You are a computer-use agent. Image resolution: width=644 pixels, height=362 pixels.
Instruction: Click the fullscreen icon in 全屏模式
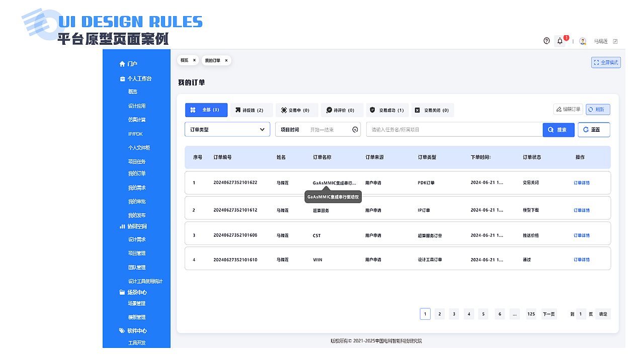(597, 63)
